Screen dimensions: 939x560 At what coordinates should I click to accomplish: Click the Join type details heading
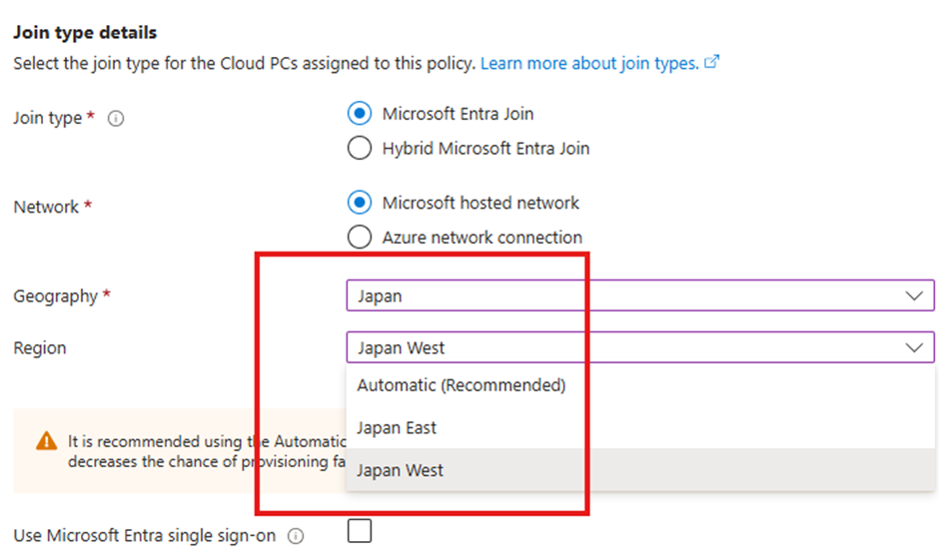tap(85, 33)
